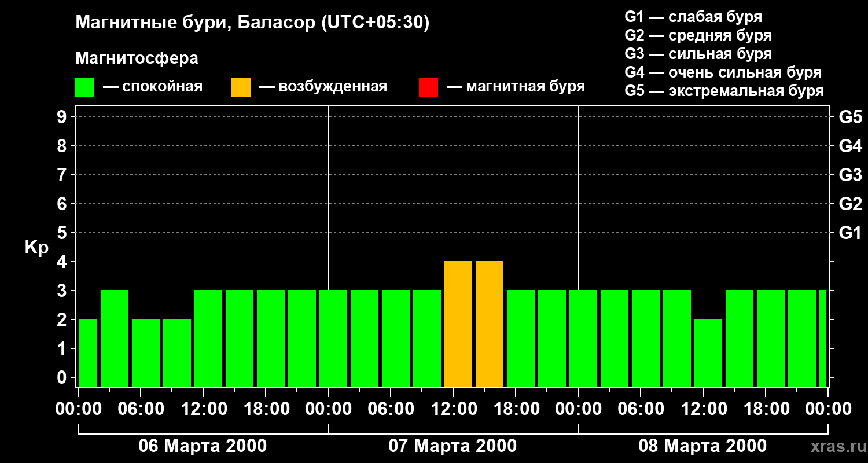The image size is (868, 463).
Task: Select the first orange Kp 4 bar
Action: [x=458, y=324]
